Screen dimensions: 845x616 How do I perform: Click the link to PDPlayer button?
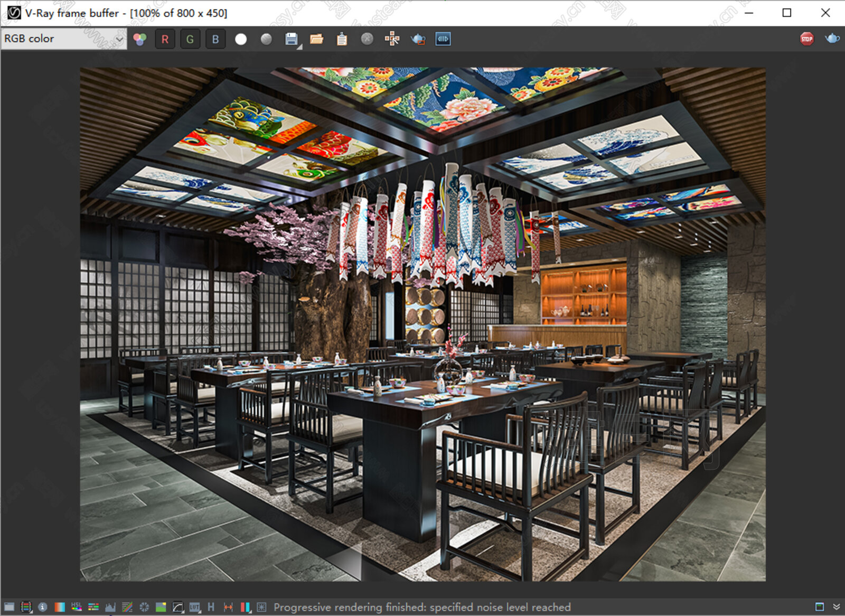point(443,39)
